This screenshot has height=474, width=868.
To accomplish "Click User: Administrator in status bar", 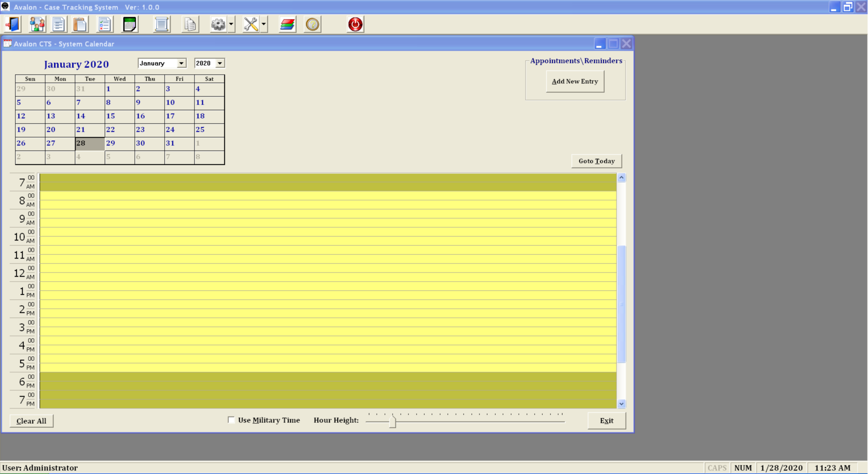I will click(x=40, y=468).
